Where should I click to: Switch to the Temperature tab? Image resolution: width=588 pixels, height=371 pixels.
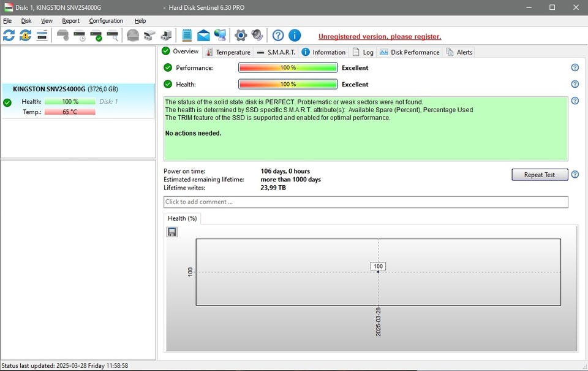click(x=228, y=52)
